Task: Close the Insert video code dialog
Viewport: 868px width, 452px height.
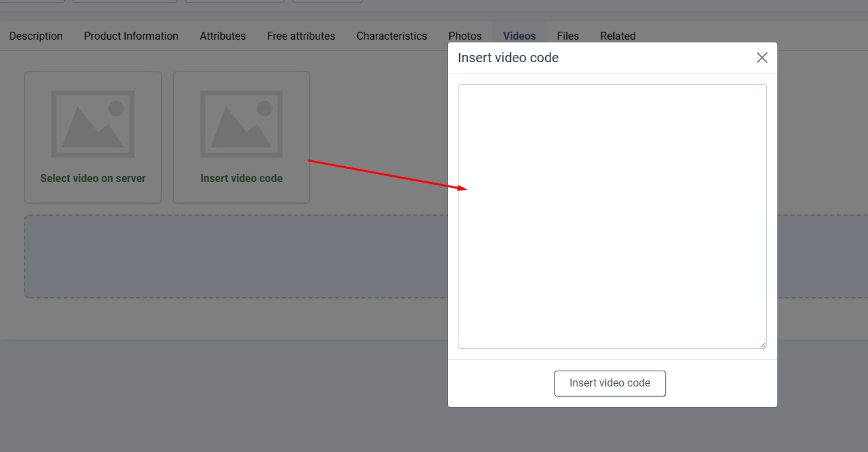Action: (x=761, y=58)
